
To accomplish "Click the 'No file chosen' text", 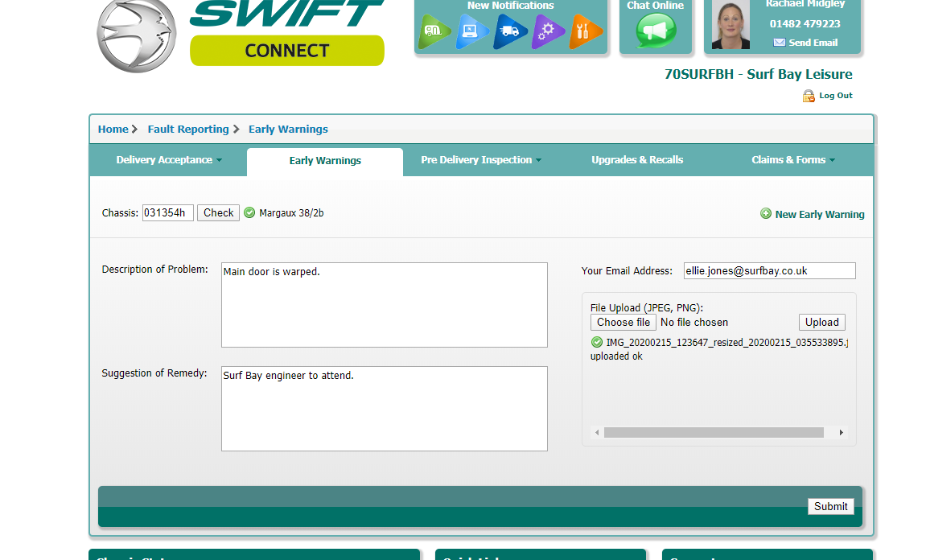I will coord(694,323).
